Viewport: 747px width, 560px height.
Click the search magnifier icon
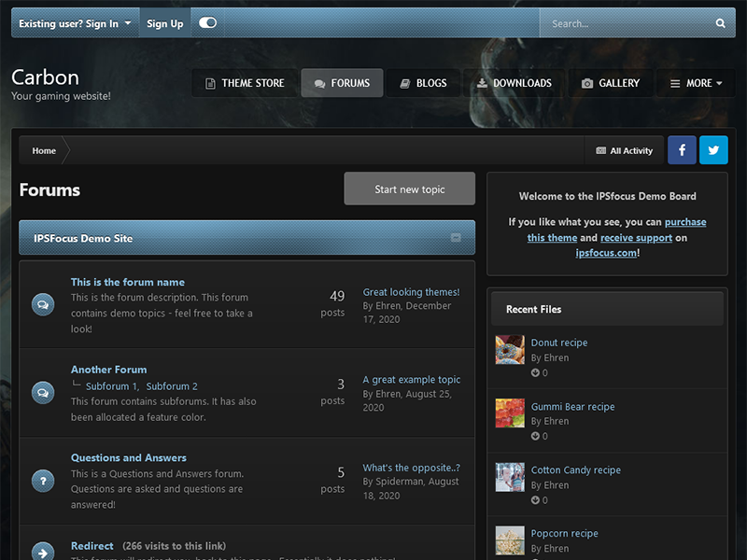pos(720,23)
